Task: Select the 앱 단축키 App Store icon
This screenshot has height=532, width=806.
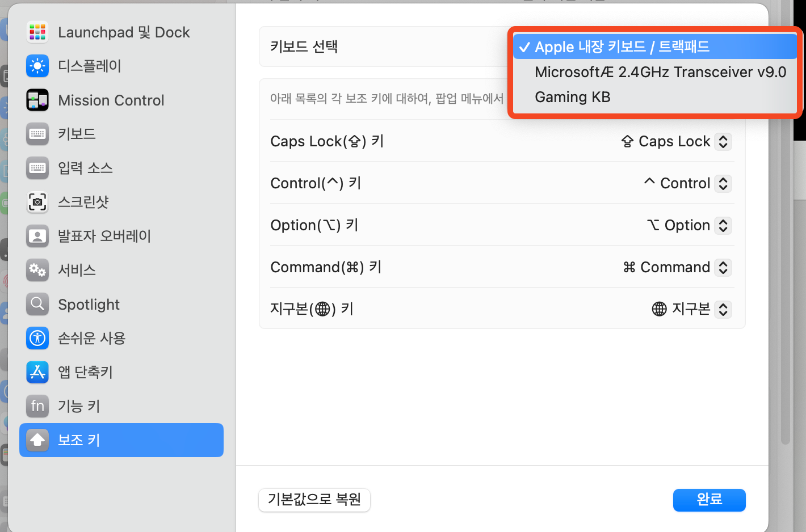Action: pos(37,372)
